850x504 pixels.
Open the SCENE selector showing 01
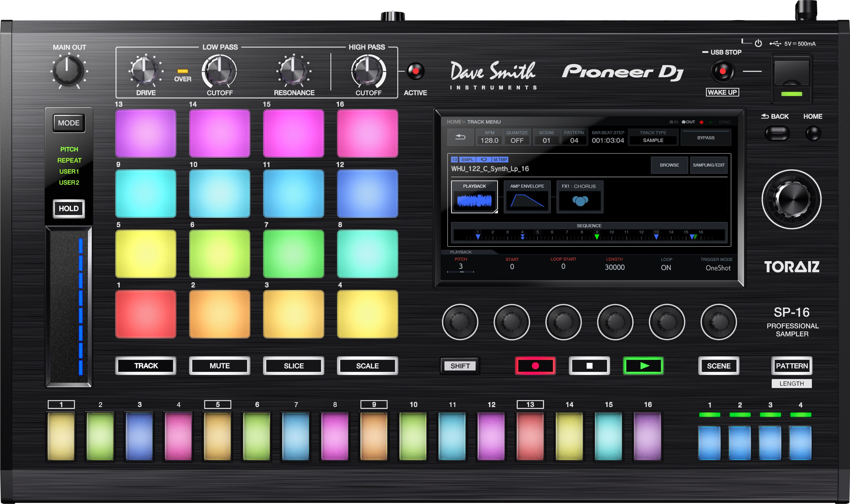click(x=546, y=137)
